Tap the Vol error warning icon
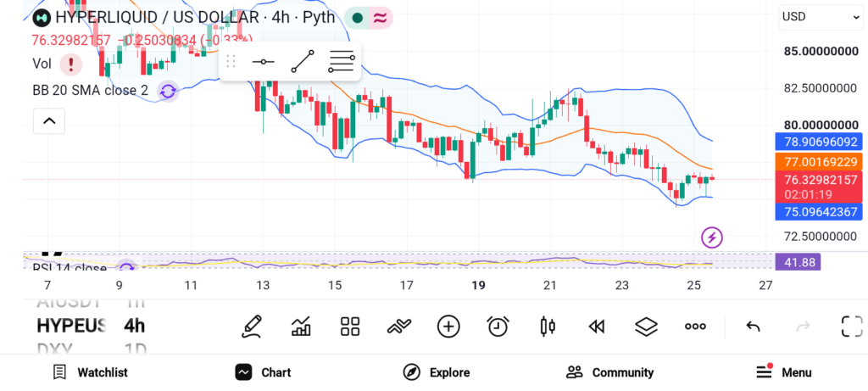The height and width of the screenshot is (391, 868). pos(71,64)
